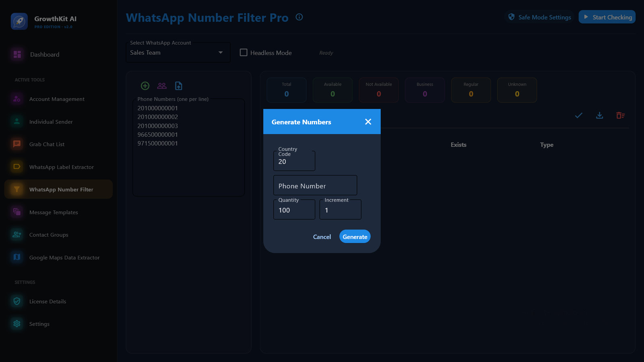Open WhatsApp Label Extractor
This screenshot has width=644, height=362.
[59, 167]
